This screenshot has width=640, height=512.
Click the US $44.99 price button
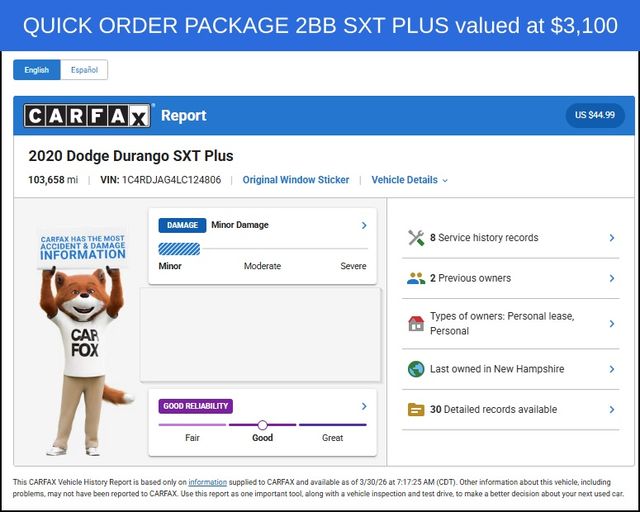[595, 115]
